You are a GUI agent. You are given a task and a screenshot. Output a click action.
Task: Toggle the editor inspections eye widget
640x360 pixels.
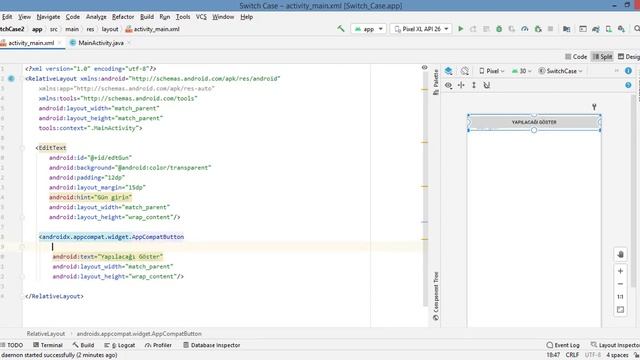click(424, 67)
